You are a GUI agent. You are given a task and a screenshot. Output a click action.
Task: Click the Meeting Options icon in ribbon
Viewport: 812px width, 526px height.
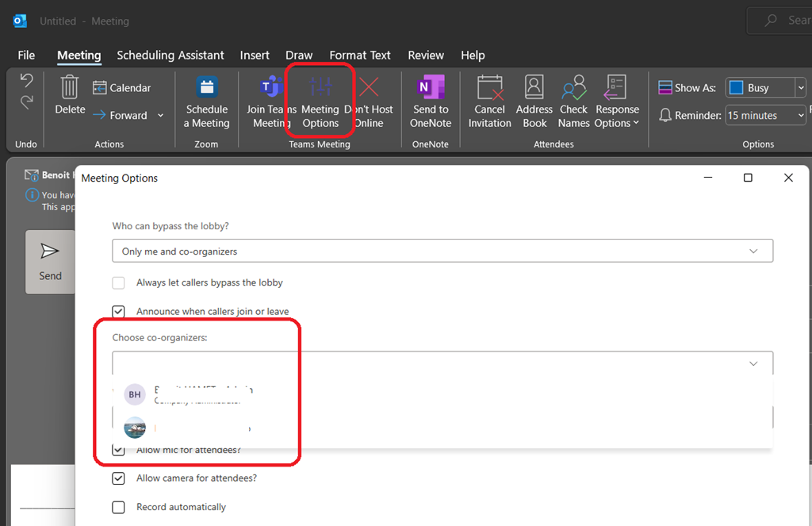(320, 87)
